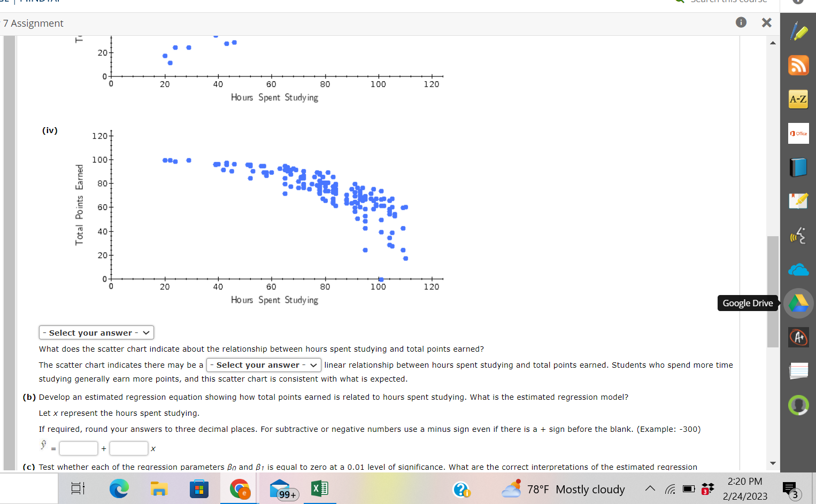Check the battery status icon

(x=689, y=489)
